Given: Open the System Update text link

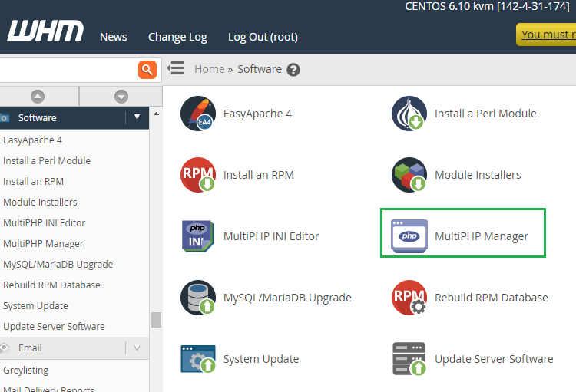Looking at the screenshot, I should tap(261, 359).
